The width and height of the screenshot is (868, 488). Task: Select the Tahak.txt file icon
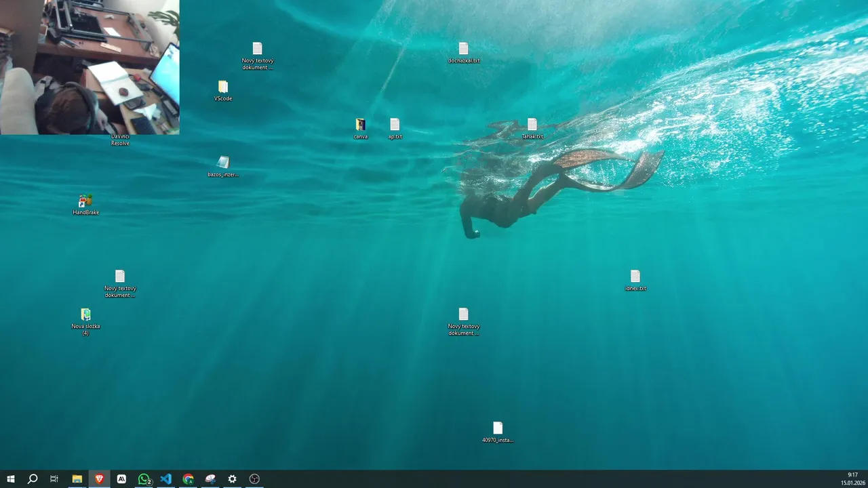pyautogui.click(x=532, y=125)
